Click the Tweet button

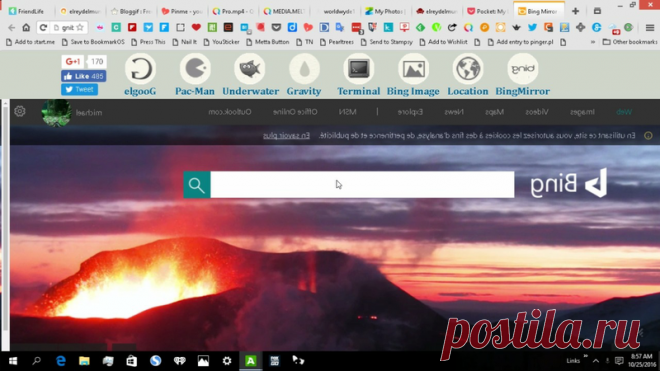pos(80,89)
